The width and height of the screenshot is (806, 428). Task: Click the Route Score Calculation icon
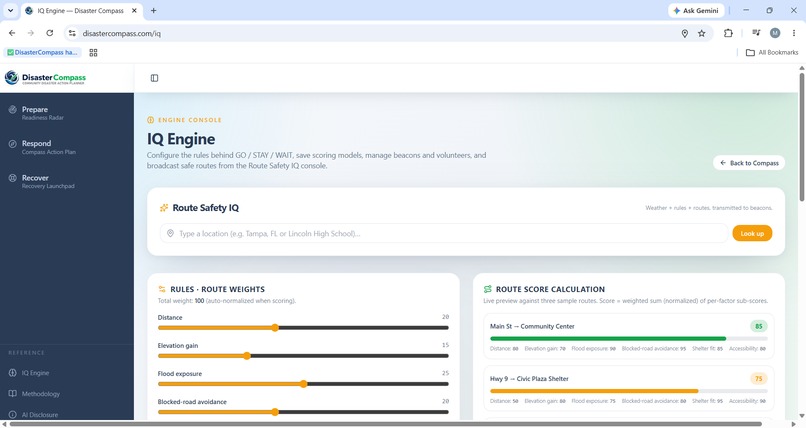[x=487, y=289]
